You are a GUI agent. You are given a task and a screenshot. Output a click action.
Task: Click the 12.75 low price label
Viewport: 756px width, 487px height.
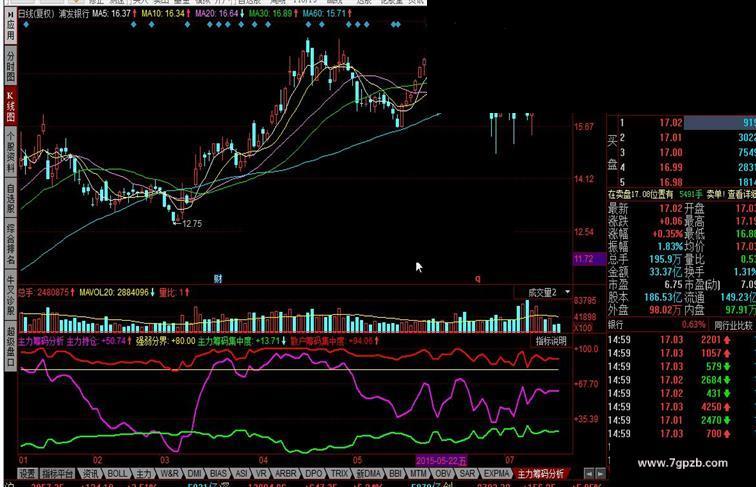pos(192,223)
